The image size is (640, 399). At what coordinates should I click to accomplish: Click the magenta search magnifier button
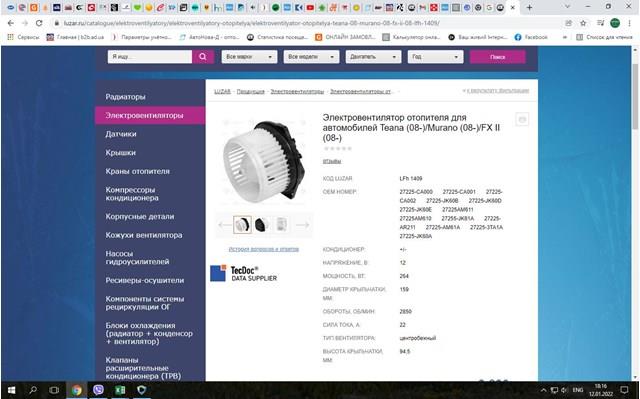point(203,57)
